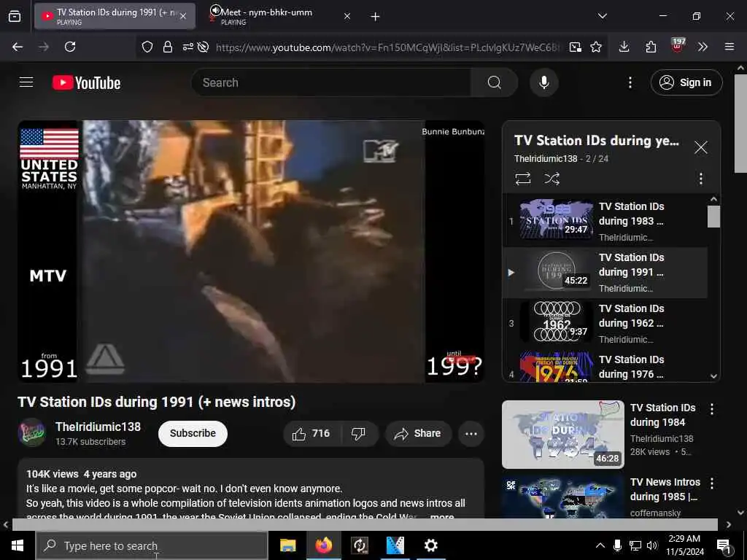This screenshot has width=747, height=560.
Task: Open more actions ellipsis under video
Action: point(471,433)
